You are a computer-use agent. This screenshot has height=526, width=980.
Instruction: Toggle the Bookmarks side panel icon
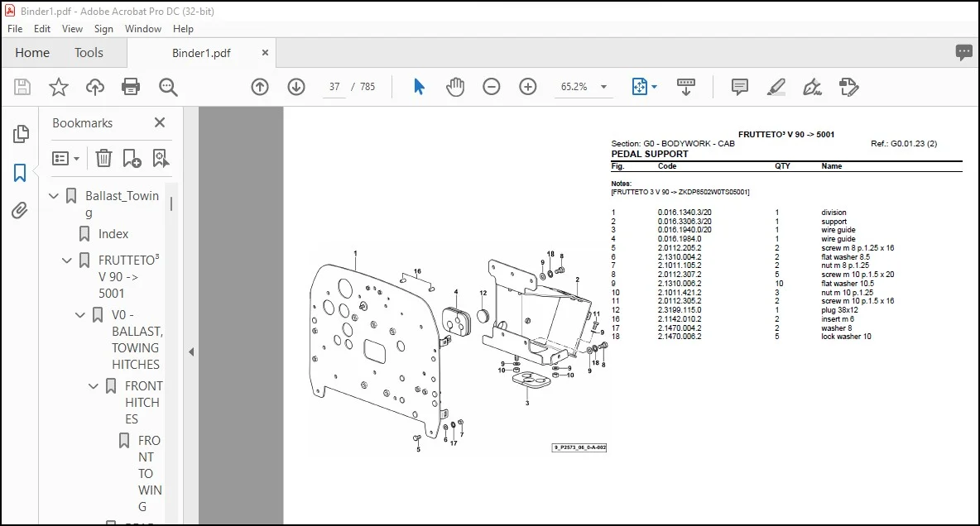[20, 173]
